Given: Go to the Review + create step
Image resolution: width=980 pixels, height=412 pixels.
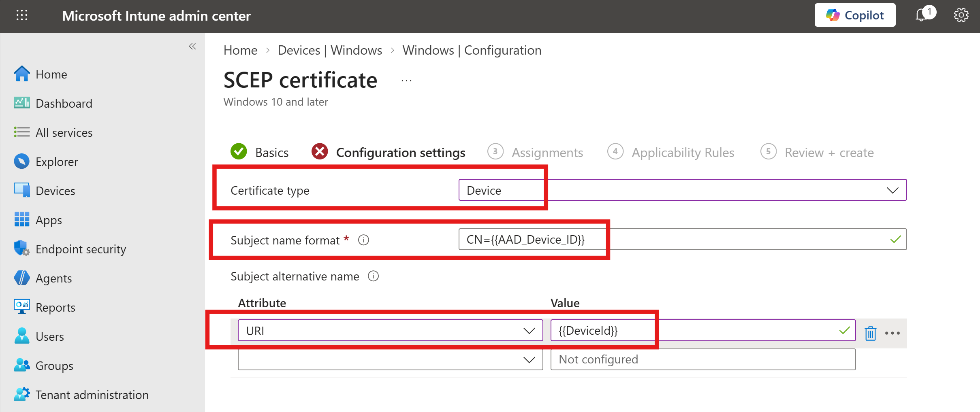Looking at the screenshot, I should coord(817,152).
